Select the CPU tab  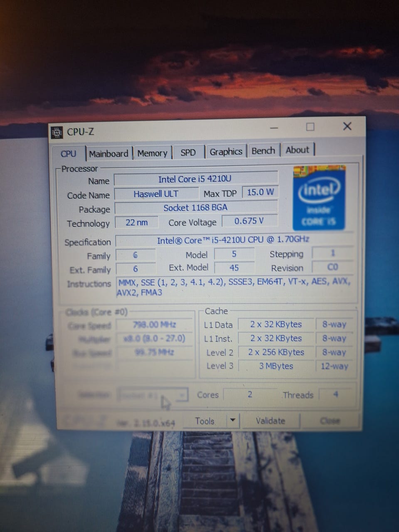click(69, 153)
